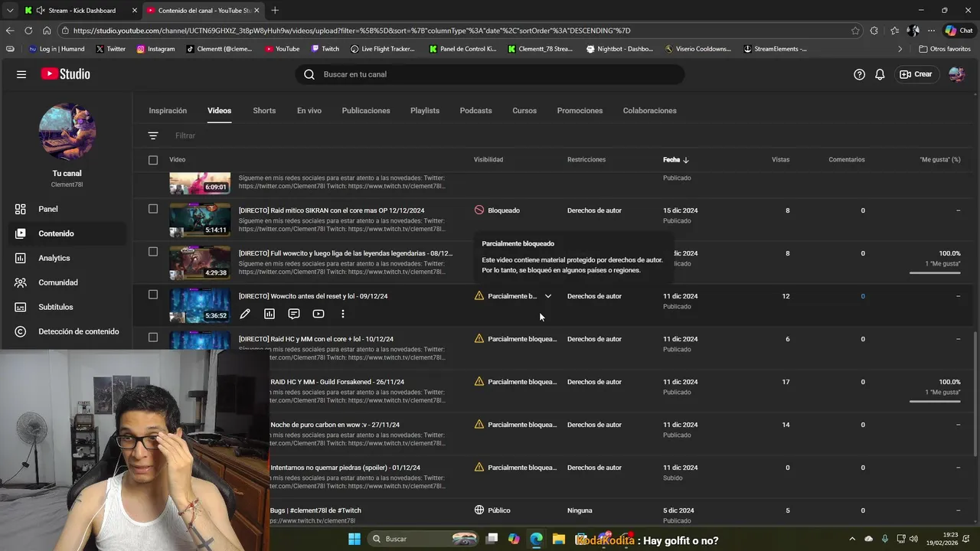The height and width of the screenshot is (551, 980).
Task: Sort by Fecha descending arrow
Action: (x=686, y=160)
